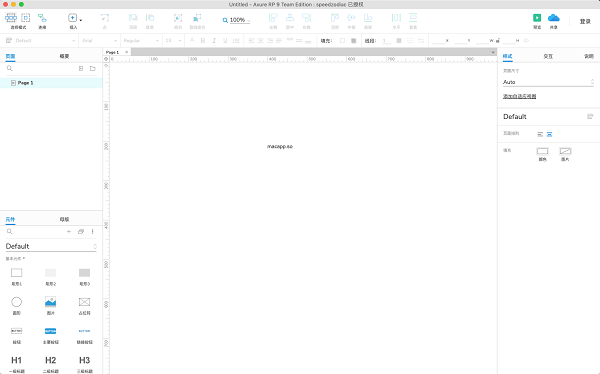
Task: Click the Placeholder widget thumbnail
Action: [84, 302]
